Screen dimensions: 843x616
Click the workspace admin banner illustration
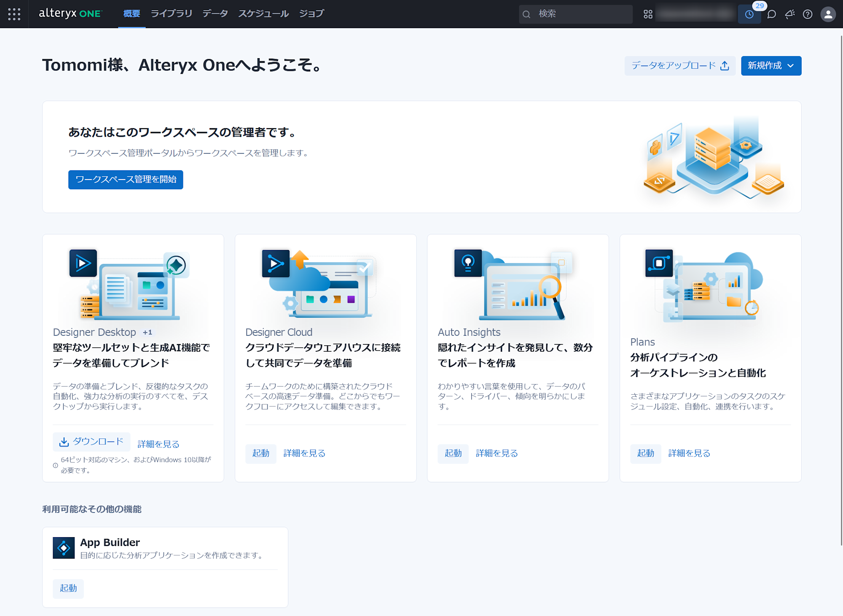click(714, 157)
